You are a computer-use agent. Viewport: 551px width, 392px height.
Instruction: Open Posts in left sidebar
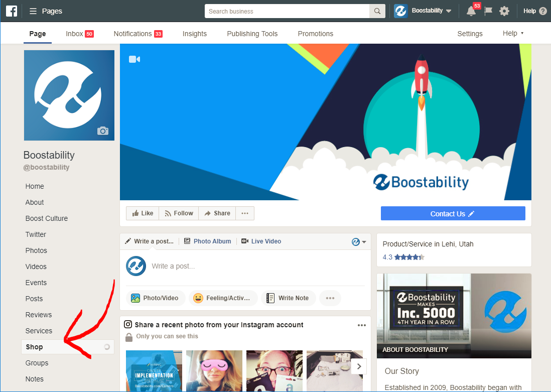point(34,299)
